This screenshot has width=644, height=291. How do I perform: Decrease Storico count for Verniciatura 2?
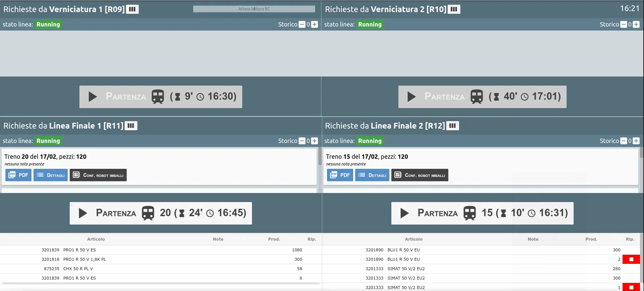(624, 25)
